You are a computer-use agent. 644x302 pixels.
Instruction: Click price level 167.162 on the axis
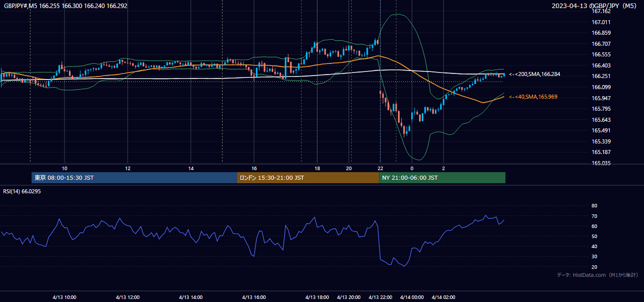pyautogui.click(x=601, y=11)
